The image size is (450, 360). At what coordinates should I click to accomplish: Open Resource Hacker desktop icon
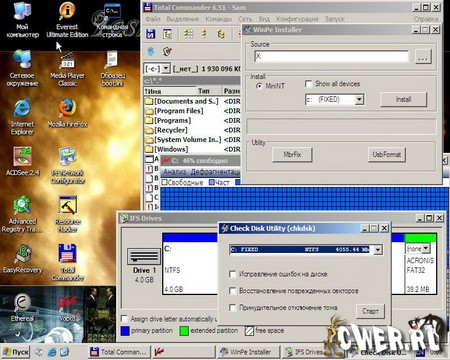point(68,214)
